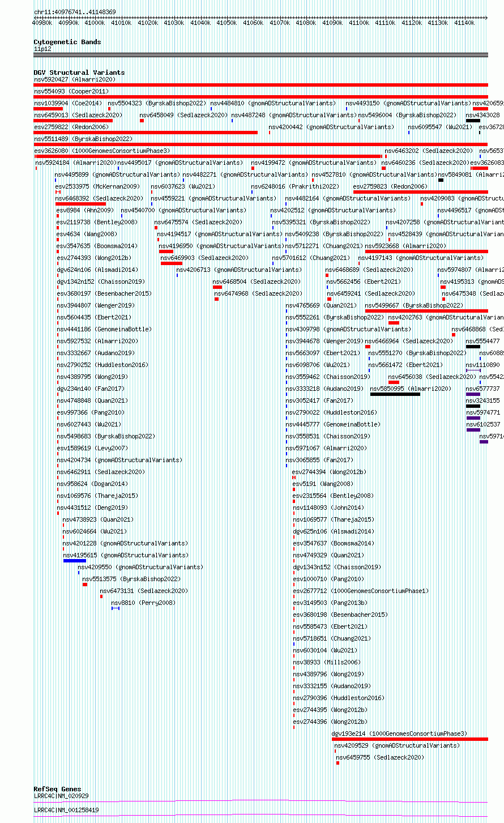Click the 41000k ruler tick label
504x823 pixels.
pyautogui.click(x=95, y=23)
